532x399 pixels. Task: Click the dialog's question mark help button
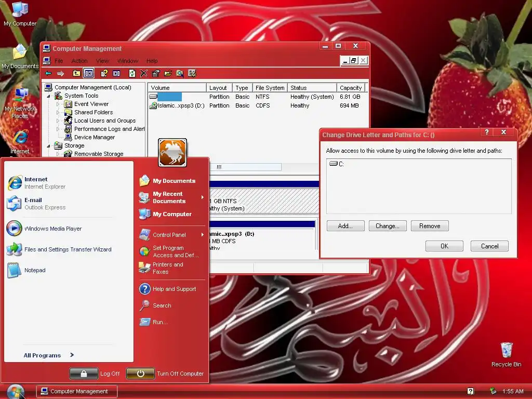click(486, 132)
